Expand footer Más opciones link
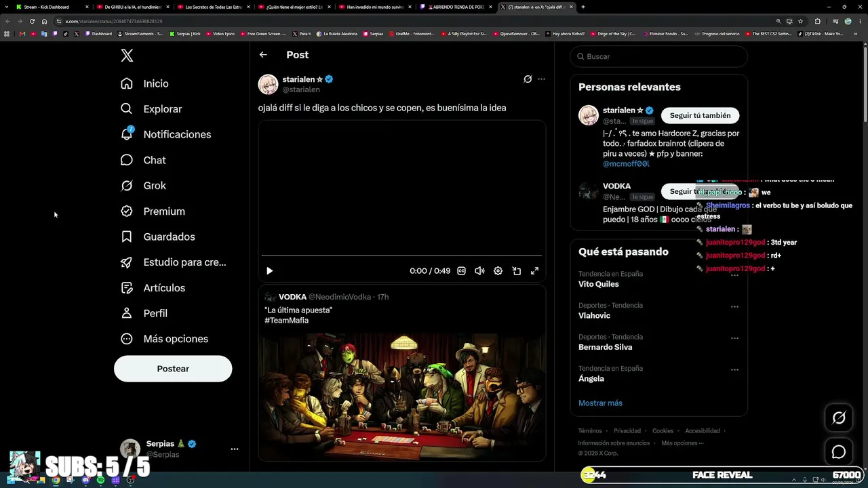The image size is (868, 488). tap(682, 443)
